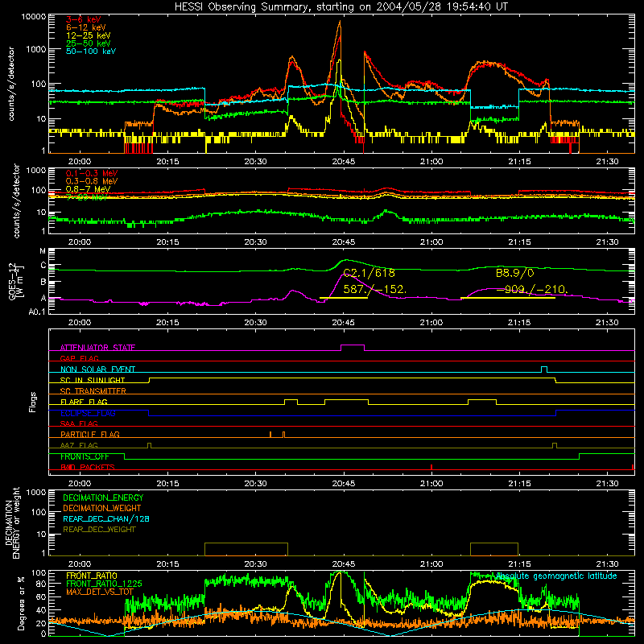Click the C2.1/618 flare annotation
The image size is (644, 644).
(x=369, y=273)
